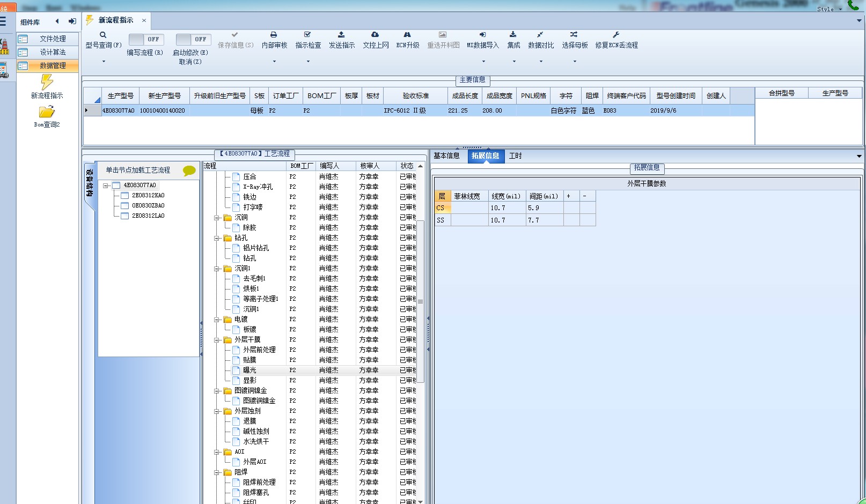866x504 pixels.
Task: Click the 重选开料图 image icon
Action: pos(443,35)
